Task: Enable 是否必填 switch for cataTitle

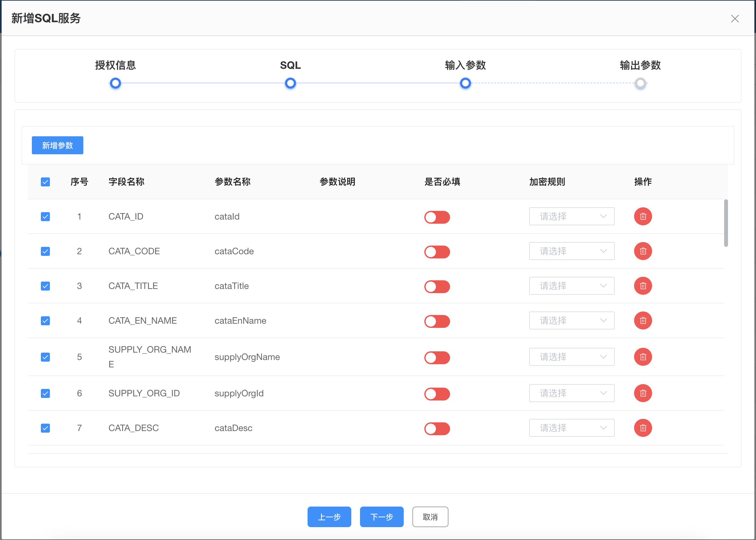Action: pyautogui.click(x=437, y=287)
